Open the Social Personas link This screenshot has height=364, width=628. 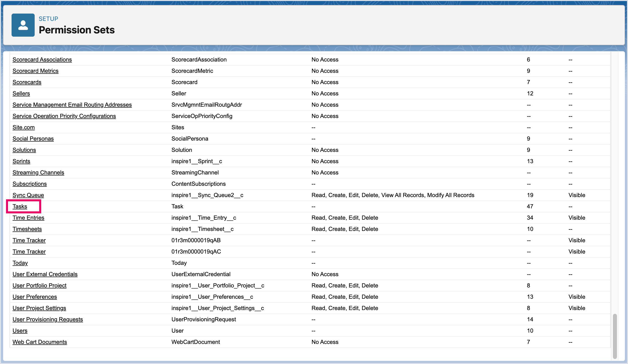[x=33, y=139]
